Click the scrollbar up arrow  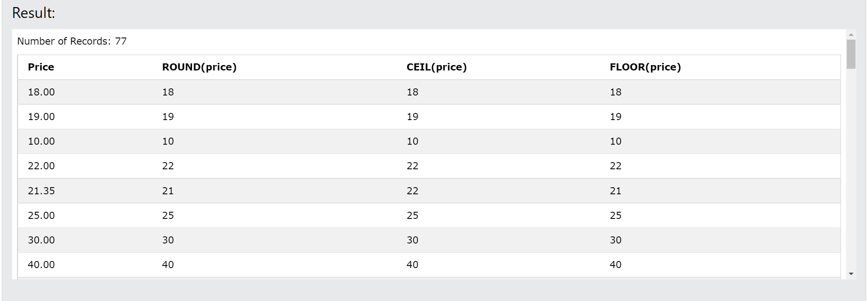(851, 35)
